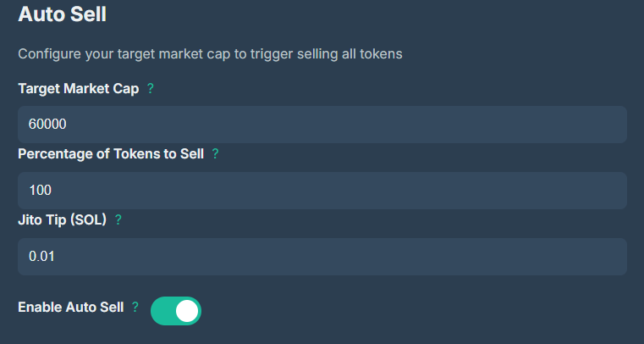This screenshot has height=344, width=644.
Task: Open help for Percentage of Tokens to Sell
Action: point(215,153)
